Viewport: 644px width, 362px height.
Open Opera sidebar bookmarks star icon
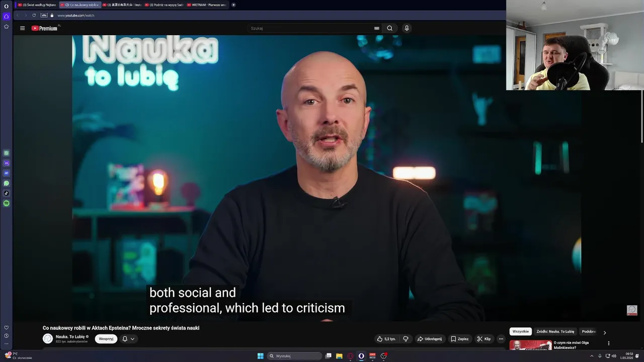6,26
